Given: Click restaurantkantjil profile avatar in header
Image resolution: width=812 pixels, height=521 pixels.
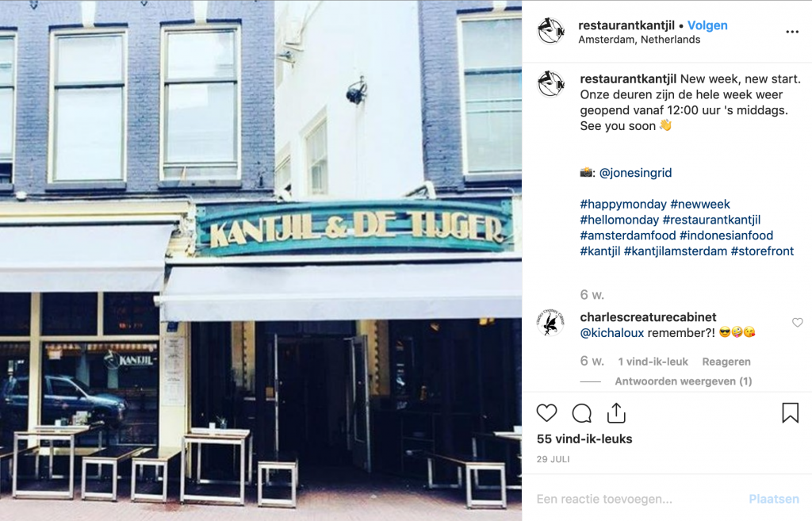Looking at the screenshot, I should [550, 31].
